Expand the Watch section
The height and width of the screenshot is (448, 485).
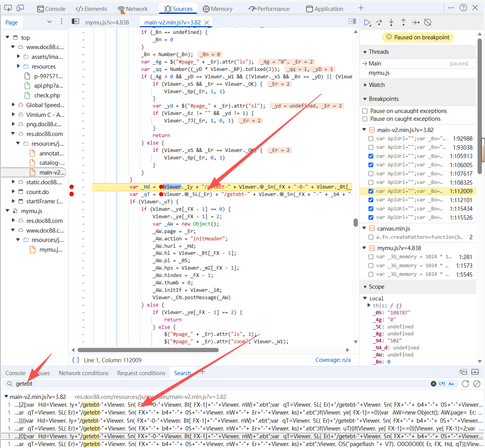[377, 85]
